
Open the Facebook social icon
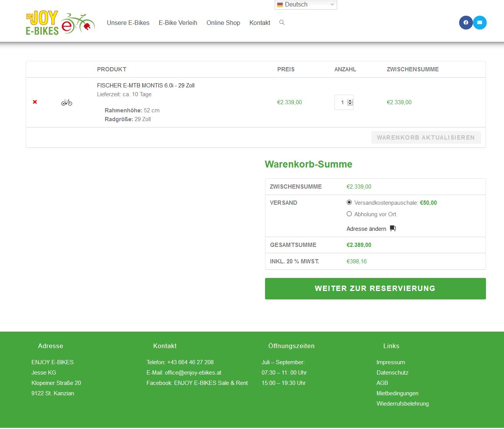[466, 23]
